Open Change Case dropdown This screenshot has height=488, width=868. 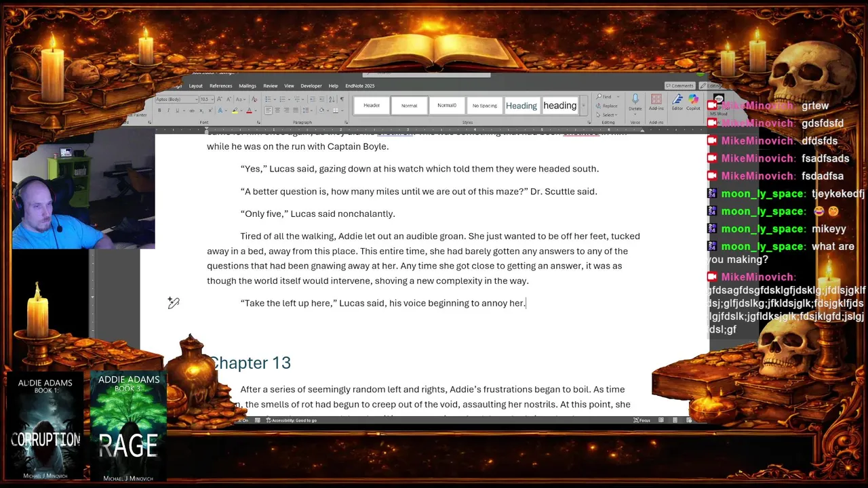241,99
